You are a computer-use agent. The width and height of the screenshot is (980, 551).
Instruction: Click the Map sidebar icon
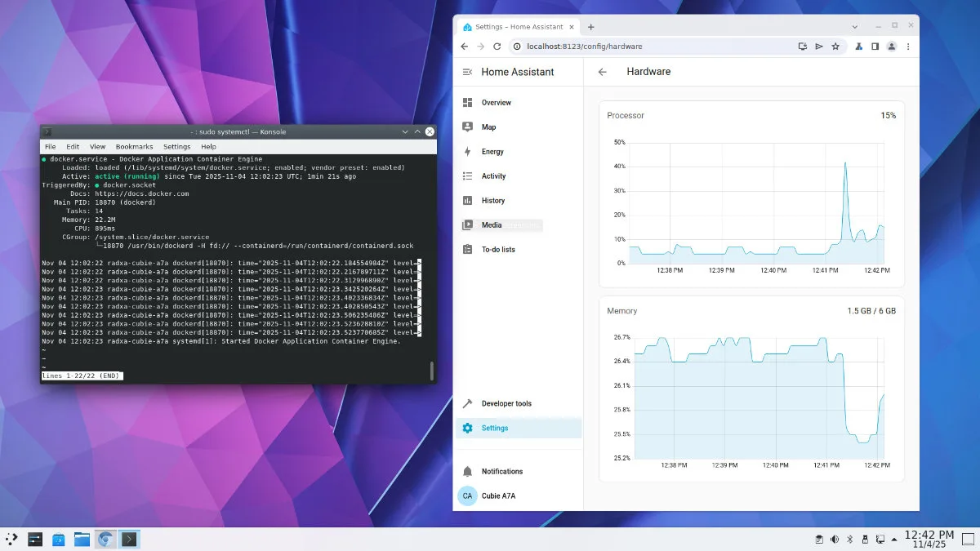pyautogui.click(x=468, y=127)
